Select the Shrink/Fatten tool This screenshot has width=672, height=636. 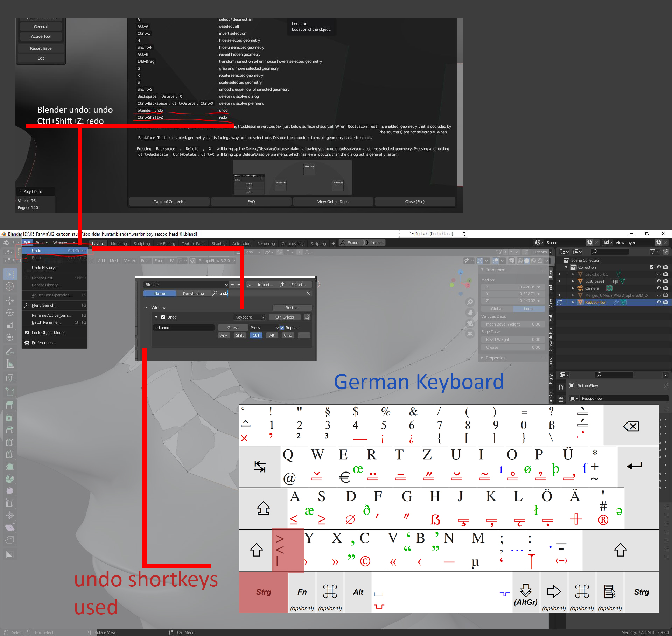click(x=10, y=515)
